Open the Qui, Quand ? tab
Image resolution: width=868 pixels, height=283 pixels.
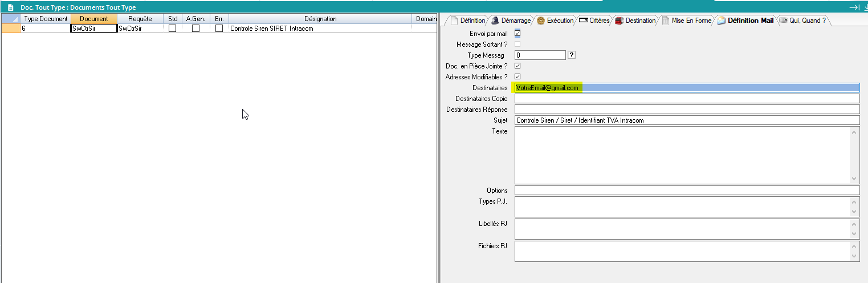pyautogui.click(x=802, y=21)
